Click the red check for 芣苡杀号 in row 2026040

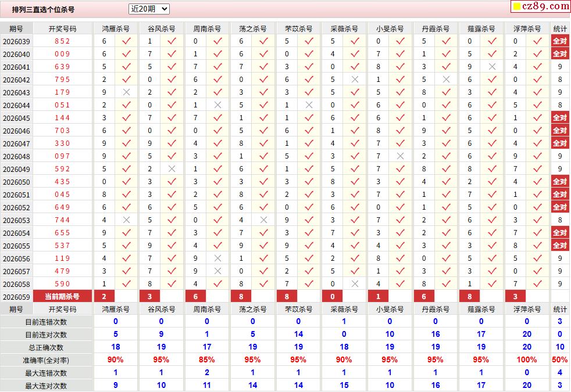[309, 54]
